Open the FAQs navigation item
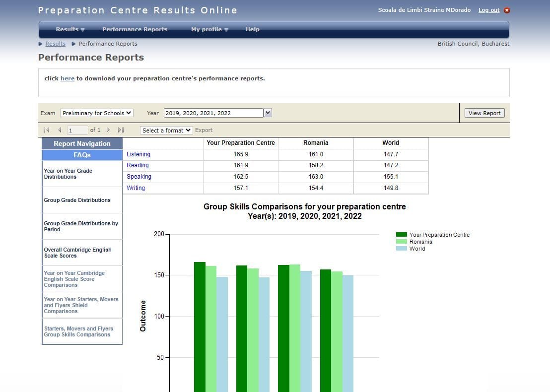The image size is (550, 392). (82, 155)
